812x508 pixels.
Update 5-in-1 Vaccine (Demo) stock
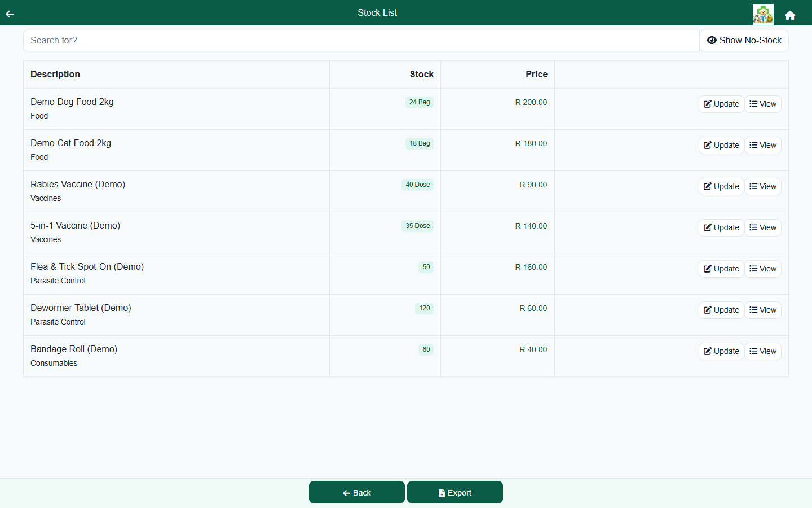tap(721, 227)
